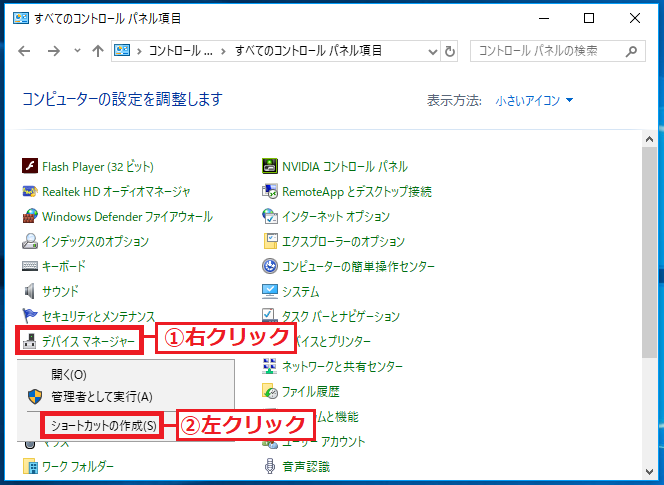Click the Realtek HD オーディオマネージャ icon
This screenshot has height=485, width=664.
[30, 191]
